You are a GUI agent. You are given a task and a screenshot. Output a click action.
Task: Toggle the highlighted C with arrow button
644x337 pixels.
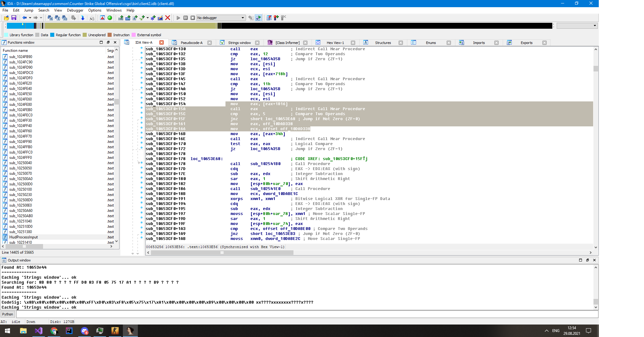tap(258, 18)
